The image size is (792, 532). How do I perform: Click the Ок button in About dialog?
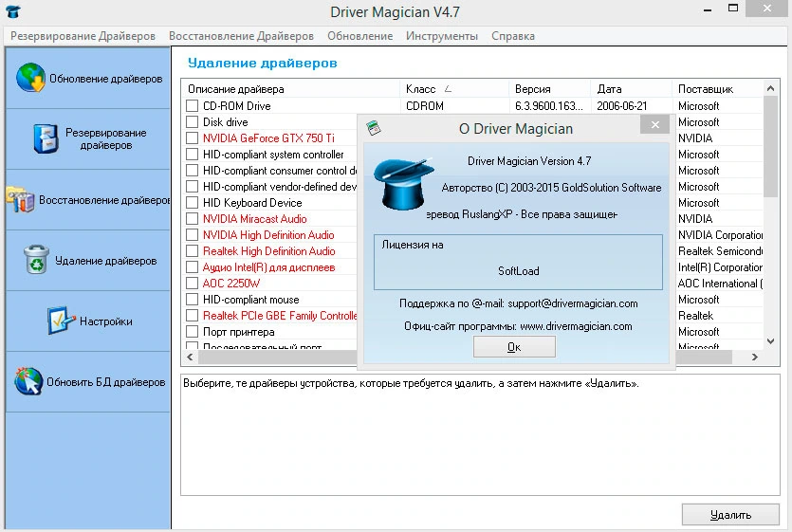pyautogui.click(x=514, y=347)
